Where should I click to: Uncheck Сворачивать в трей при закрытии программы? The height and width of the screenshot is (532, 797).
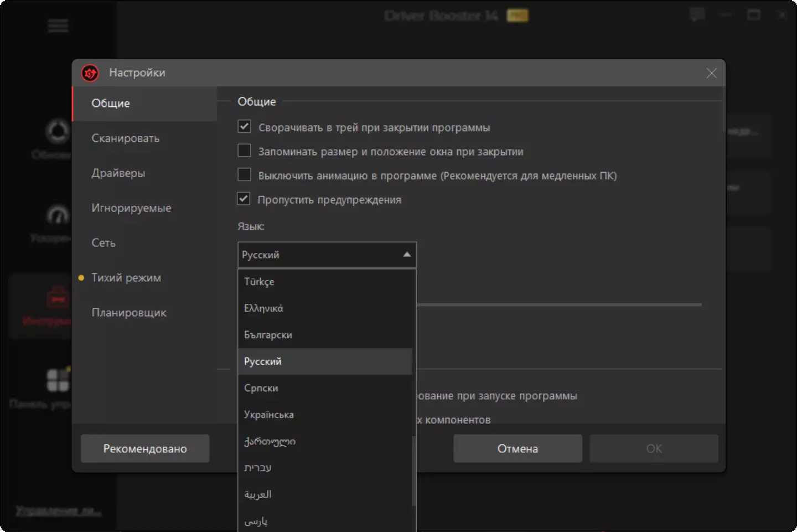coord(244,127)
